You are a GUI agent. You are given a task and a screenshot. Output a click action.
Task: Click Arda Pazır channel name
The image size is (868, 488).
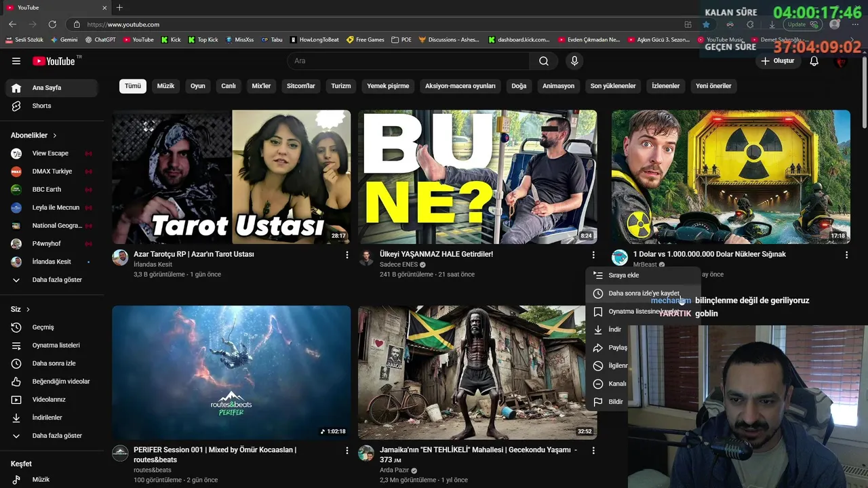pyautogui.click(x=394, y=470)
